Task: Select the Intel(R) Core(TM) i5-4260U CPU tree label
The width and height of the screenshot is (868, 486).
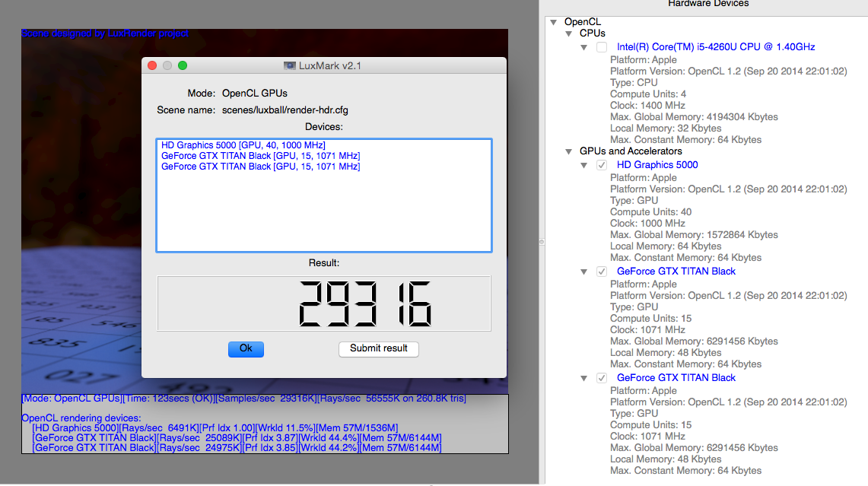Action: (x=716, y=47)
